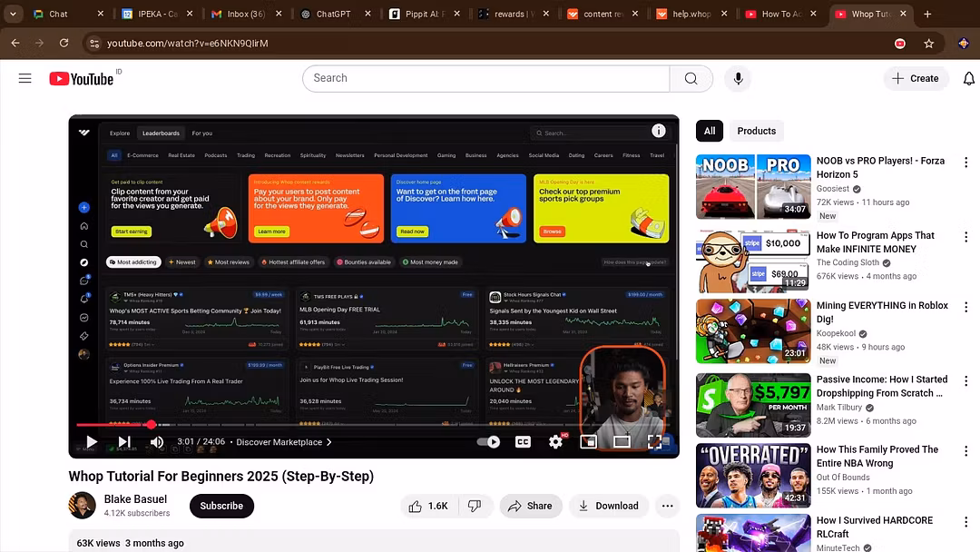Expand the Discover Marketplace chapter
980x552 pixels.
[x=284, y=442]
